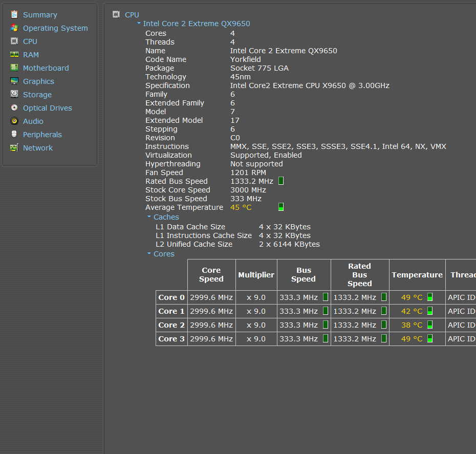476x454 pixels.
Task: Click Core 3 bus speed graph icon
Action: [326, 338]
